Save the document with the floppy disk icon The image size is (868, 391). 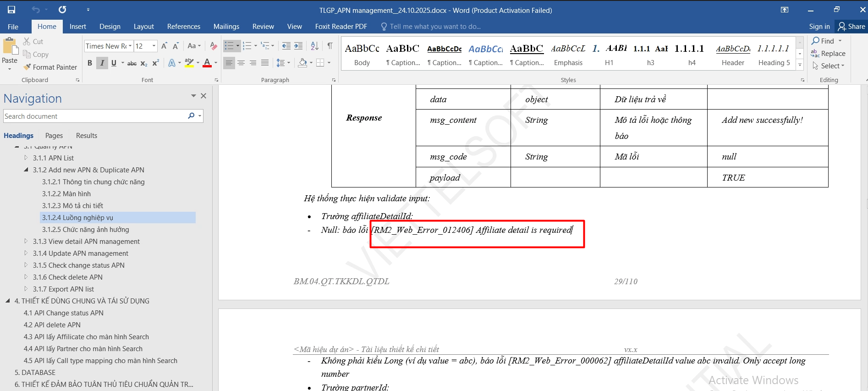11,10
